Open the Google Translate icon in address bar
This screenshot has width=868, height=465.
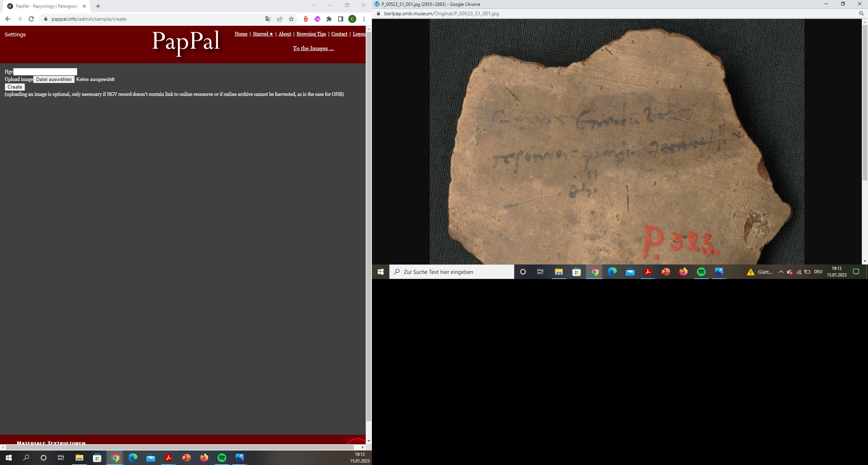point(268,19)
